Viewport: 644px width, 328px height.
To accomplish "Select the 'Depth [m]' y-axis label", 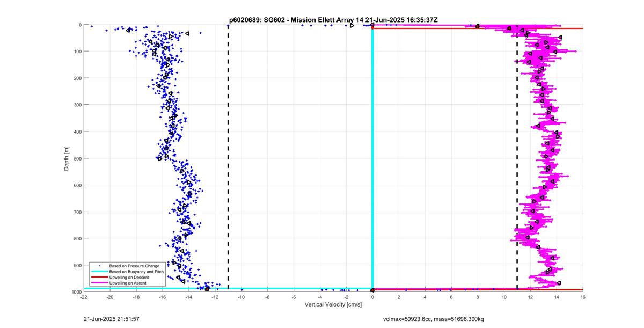I will click(67, 158).
